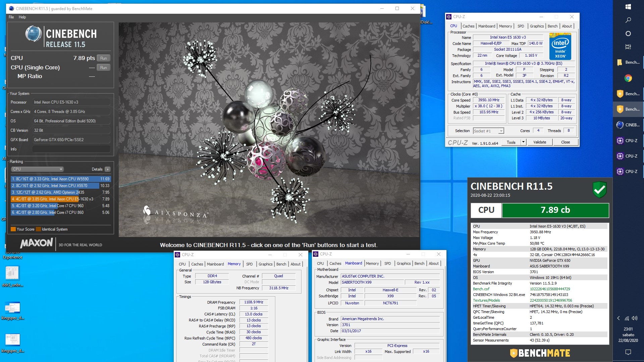Open Graphics tab in top CPU-Z window

[537, 26]
